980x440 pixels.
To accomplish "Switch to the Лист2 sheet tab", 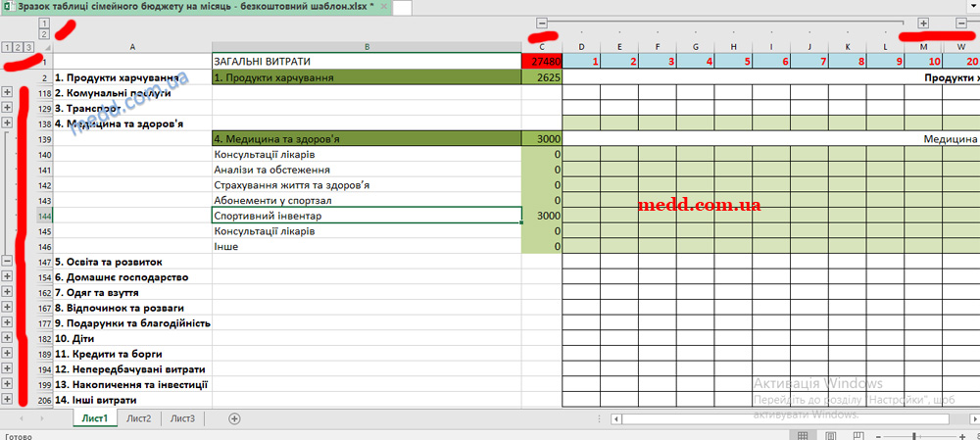I will click(x=139, y=418).
